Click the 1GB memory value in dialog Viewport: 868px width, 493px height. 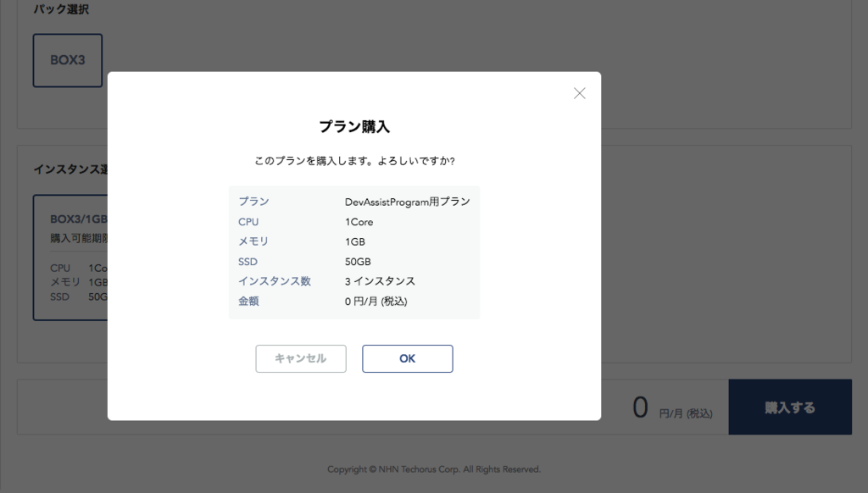pos(355,241)
